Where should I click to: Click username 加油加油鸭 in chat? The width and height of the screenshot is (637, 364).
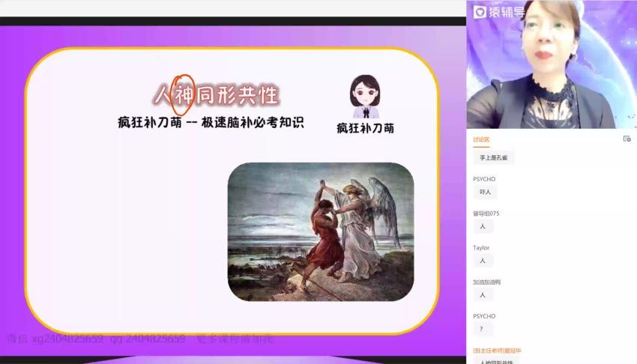coord(486,282)
